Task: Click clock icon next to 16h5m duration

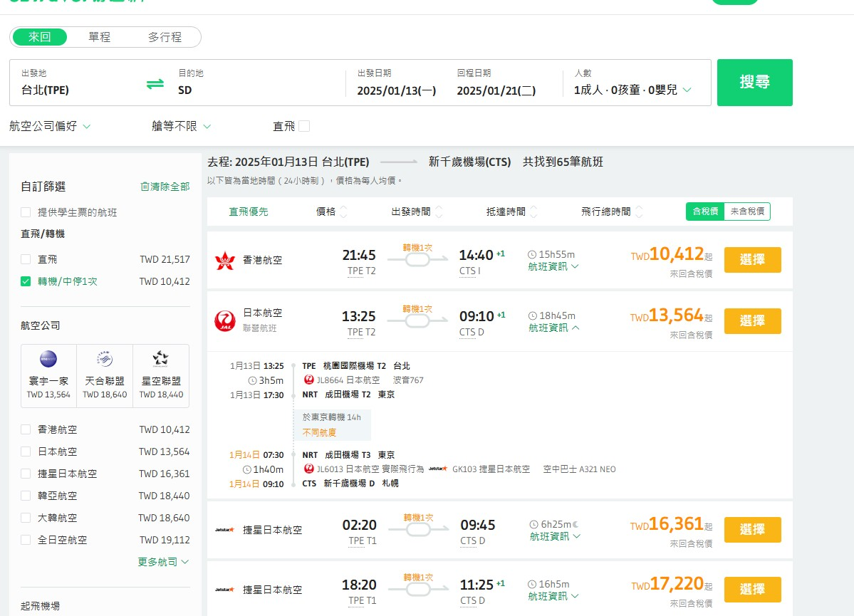Action: (532, 584)
